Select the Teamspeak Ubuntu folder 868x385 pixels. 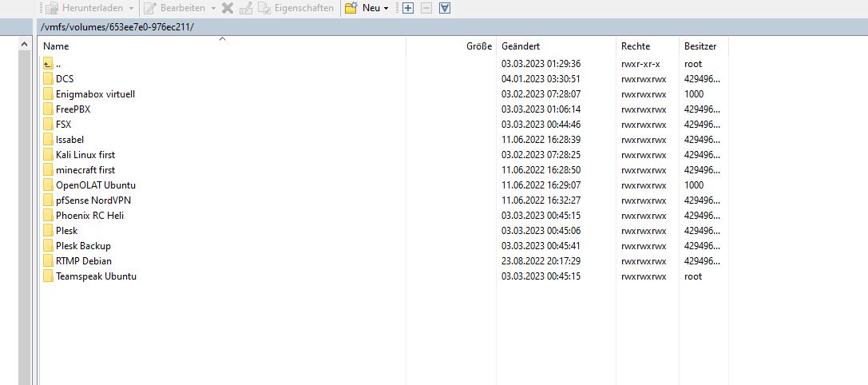[96, 276]
